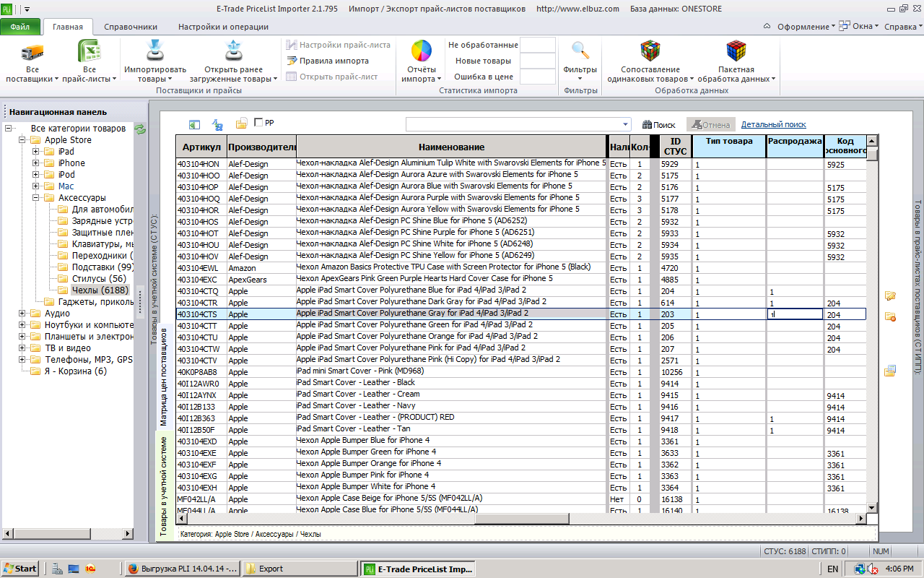Click the stacked folders icon on right edge

(890, 371)
